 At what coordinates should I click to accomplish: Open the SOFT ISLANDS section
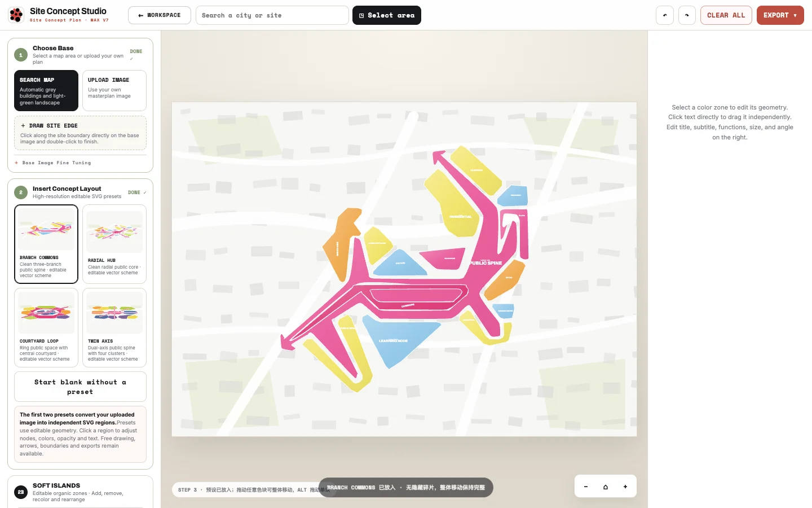click(80, 492)
